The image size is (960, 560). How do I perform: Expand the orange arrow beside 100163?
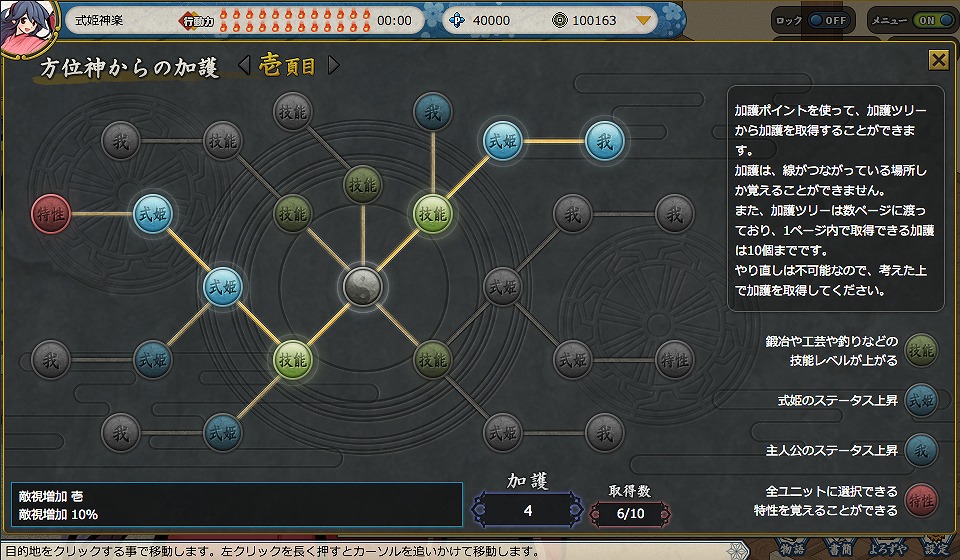[x=643, y=20]
